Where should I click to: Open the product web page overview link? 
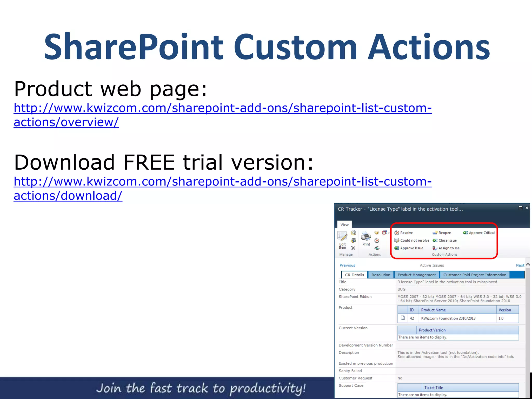pos(223,115)
